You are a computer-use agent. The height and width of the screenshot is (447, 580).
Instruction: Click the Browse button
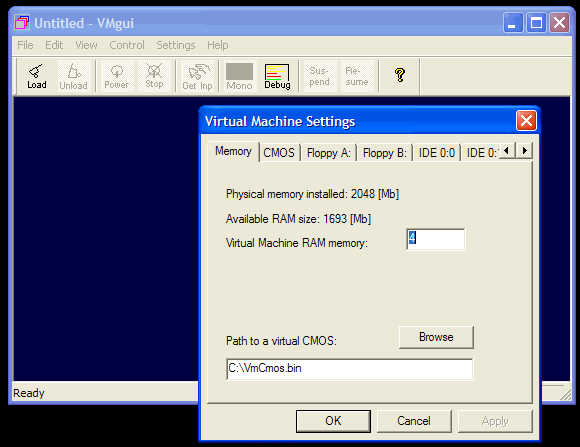tap(436, 337)
